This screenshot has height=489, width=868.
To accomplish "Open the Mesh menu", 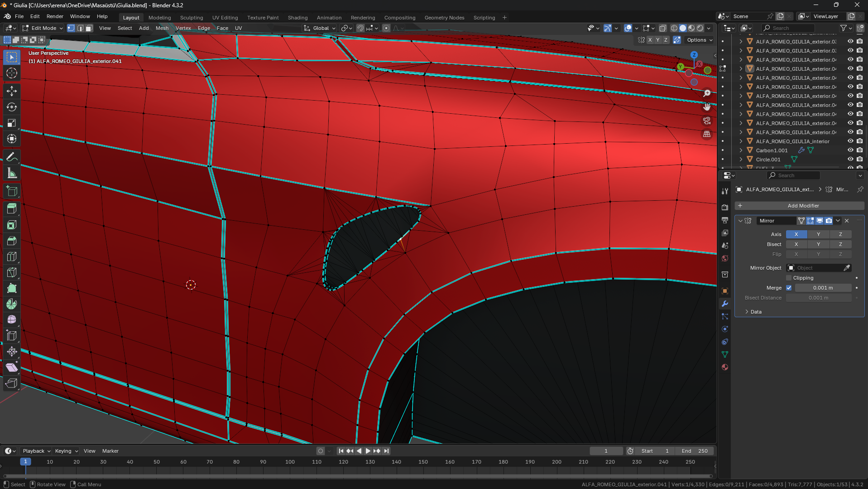I will coord(162,28).
